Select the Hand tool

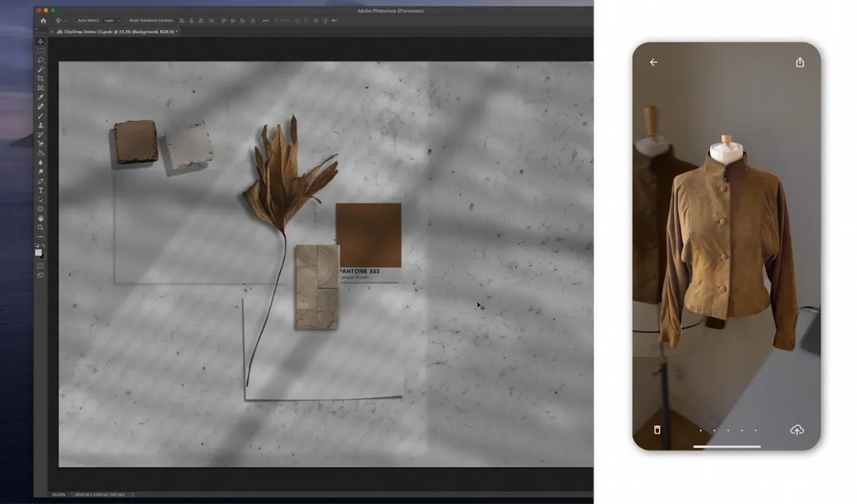coord(40,218)
